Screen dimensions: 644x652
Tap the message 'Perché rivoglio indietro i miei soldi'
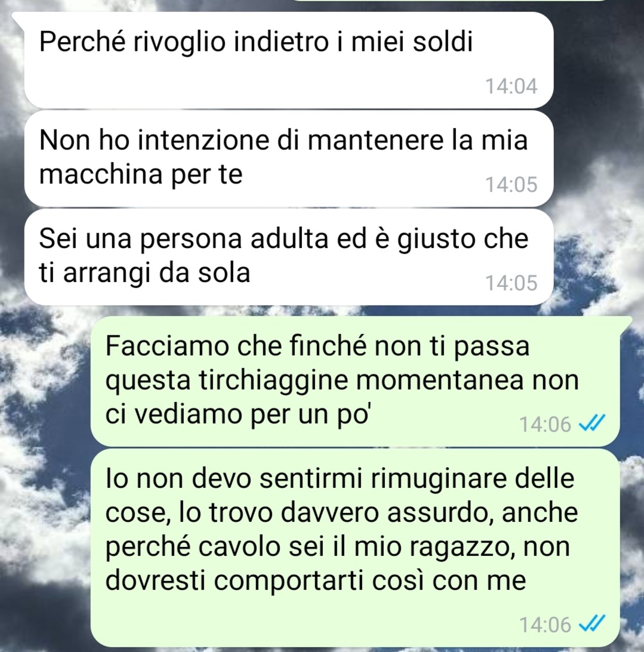(x=289, y=60)
